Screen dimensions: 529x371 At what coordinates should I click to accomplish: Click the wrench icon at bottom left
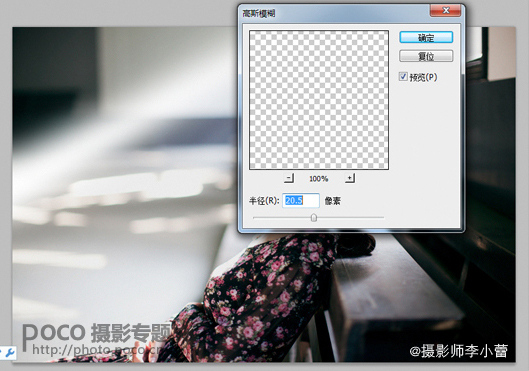point(10,353)
